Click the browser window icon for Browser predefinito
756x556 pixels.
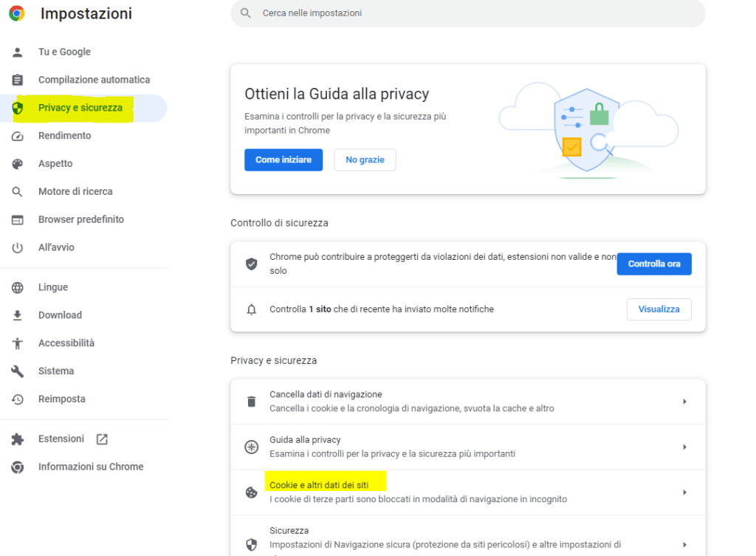click(x=18, y=220)
